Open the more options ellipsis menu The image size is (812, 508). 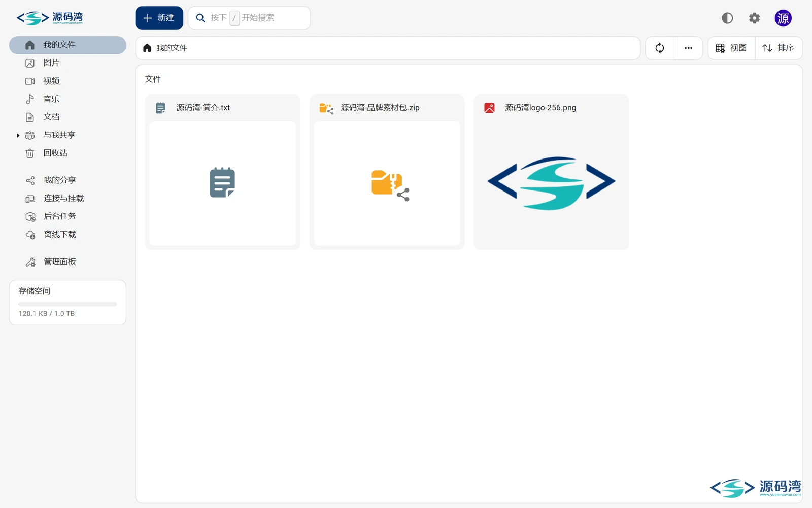(688, 48)
